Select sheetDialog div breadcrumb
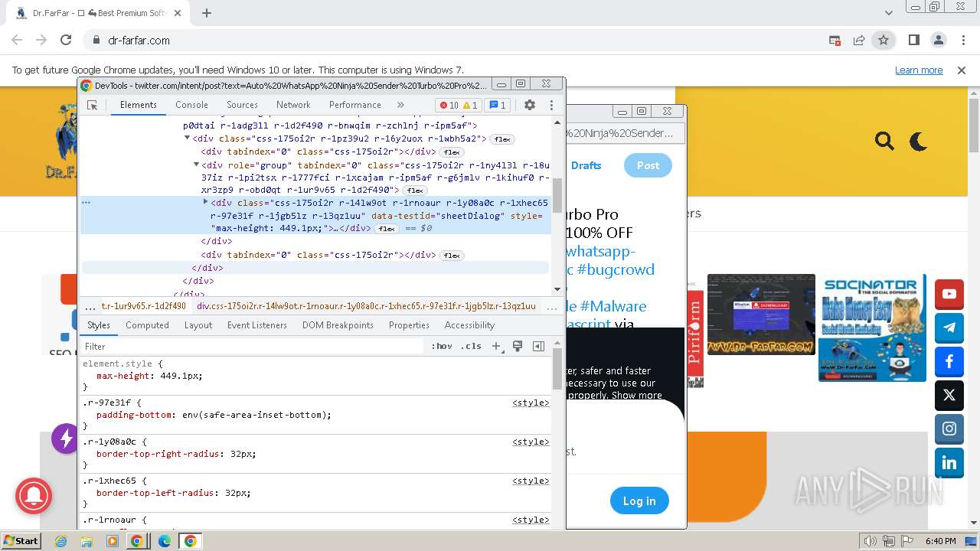Image resolution: width=980 pixels, height=551 pixels. tap(366, 306)
